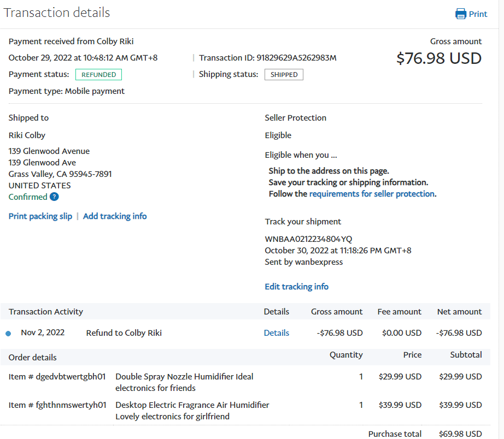Click the large $76.98 USD gross amount
Viewport: 504px width, 439px height.
[x=438, y=58]
